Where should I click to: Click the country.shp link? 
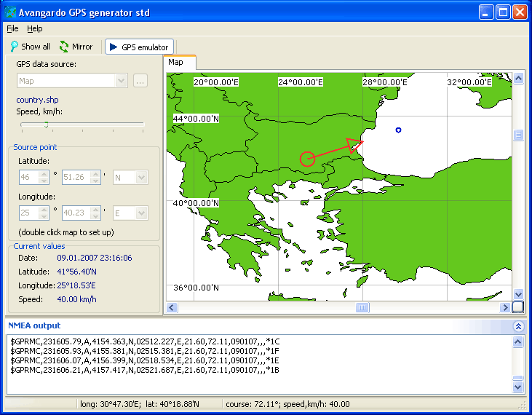pyautogui.click(x=37, y=100)
